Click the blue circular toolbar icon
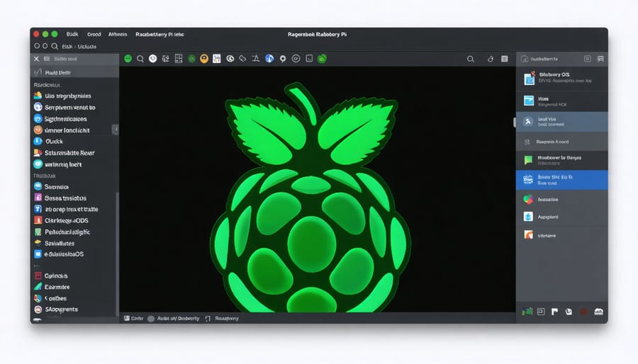Screen dimensions: 638x364 coord(269,59)
